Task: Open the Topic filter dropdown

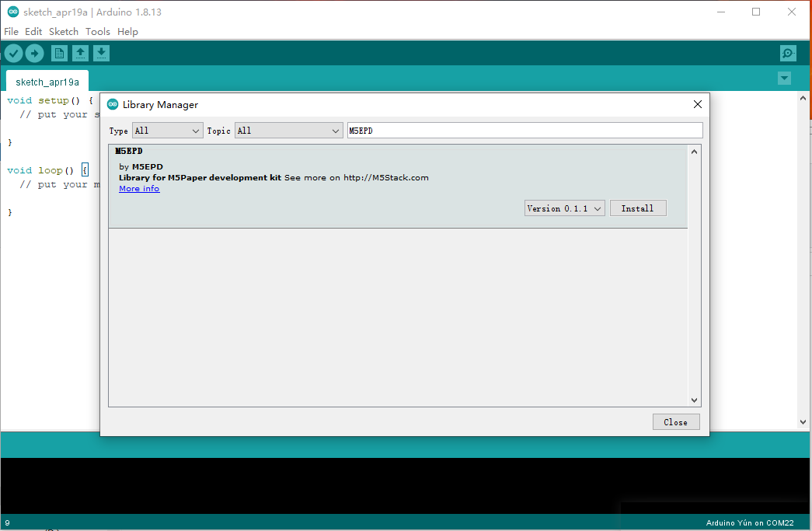Action: (288, 131)
